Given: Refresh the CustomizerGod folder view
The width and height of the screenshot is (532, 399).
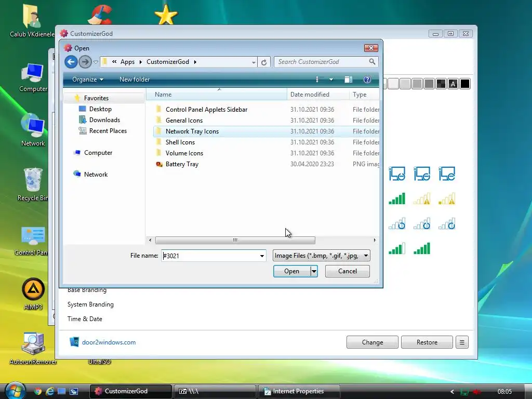Looking at the screenshot, I should 263,62.
